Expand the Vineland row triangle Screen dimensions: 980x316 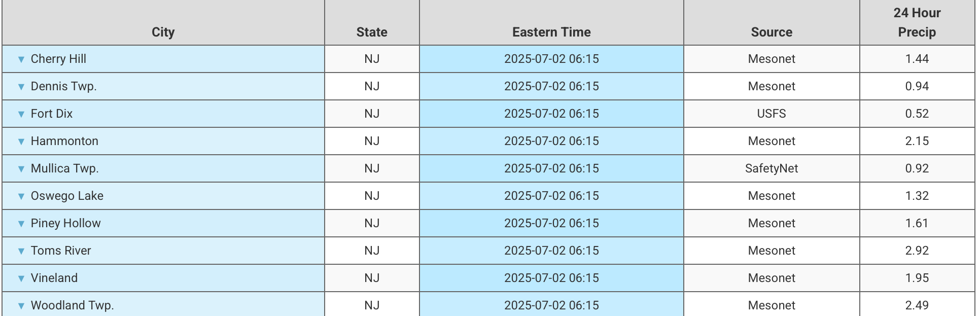tap(21, 278)
